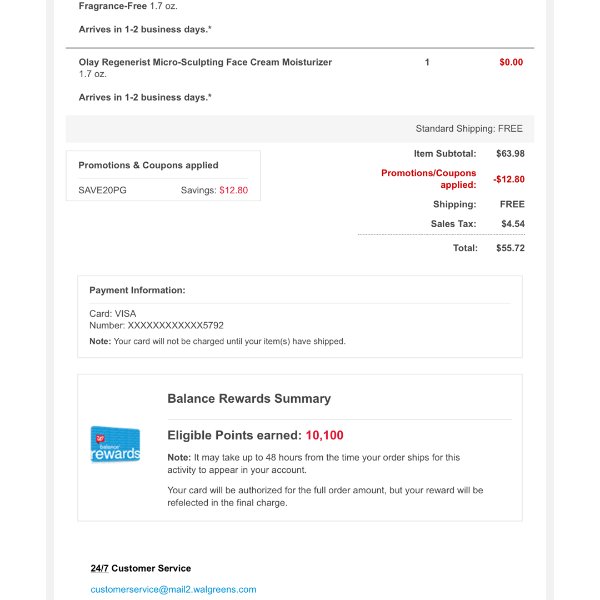600x600 pixels.
Task: Click the Fragrance-Free 1.7 oz. item text
Action: 128,6
